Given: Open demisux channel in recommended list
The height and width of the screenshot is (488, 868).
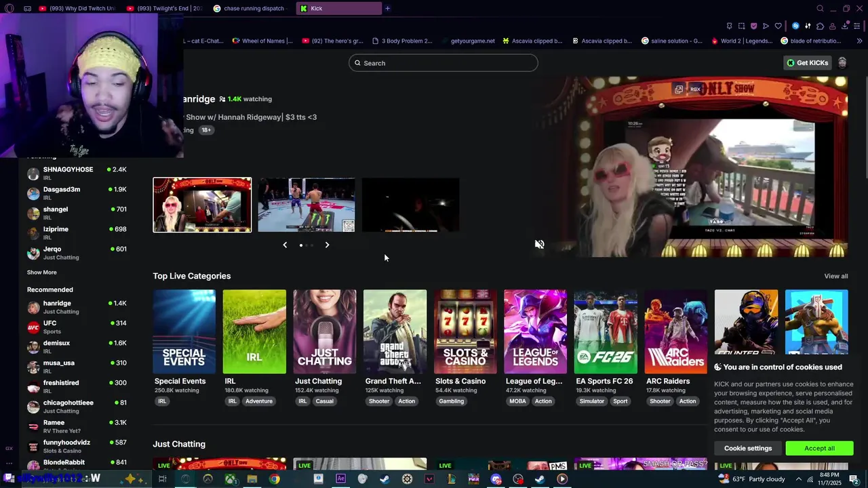Looking at the screenshot, I should point(77,347).
